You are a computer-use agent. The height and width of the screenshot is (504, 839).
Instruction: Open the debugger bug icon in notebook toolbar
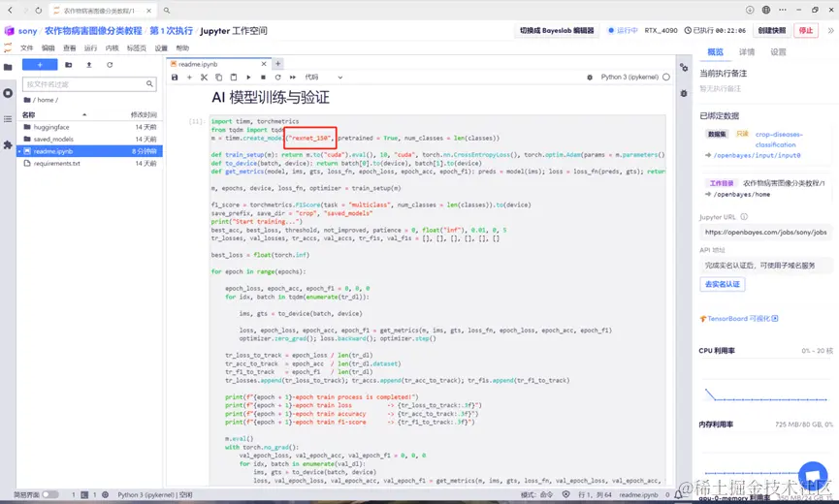pos(590,77)
